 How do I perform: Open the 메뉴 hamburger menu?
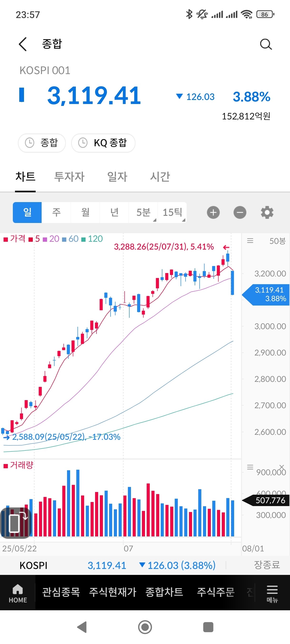click(272, 593)
